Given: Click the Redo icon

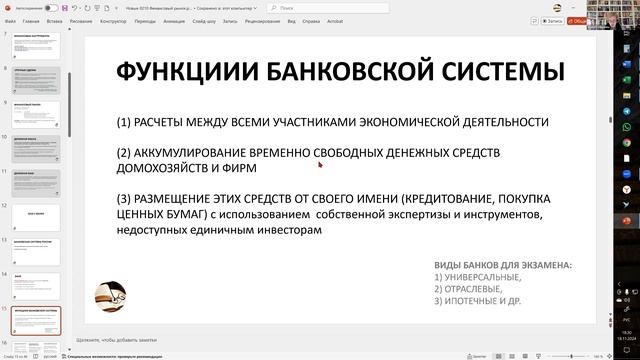Looking at the screenshot, I should (87, 8).
